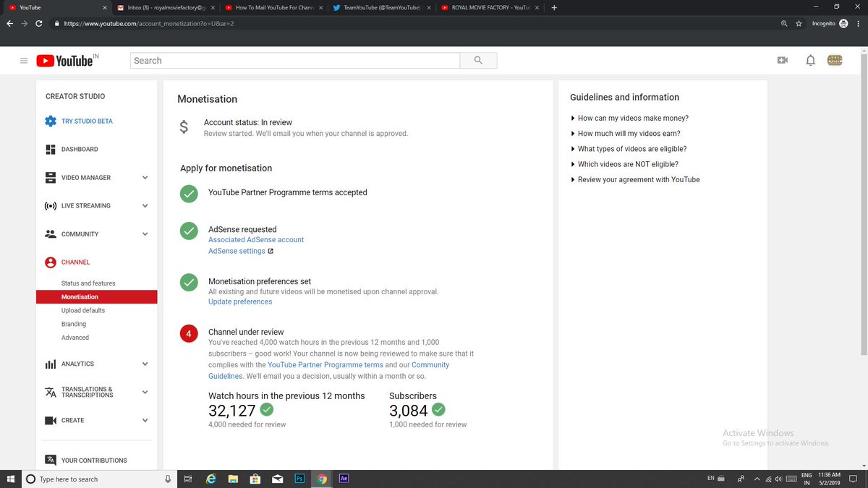Switch to the ROYAL MOVIE FACTORY tab
Viewport: 868px width, 488px height.
tap(490, 7)
